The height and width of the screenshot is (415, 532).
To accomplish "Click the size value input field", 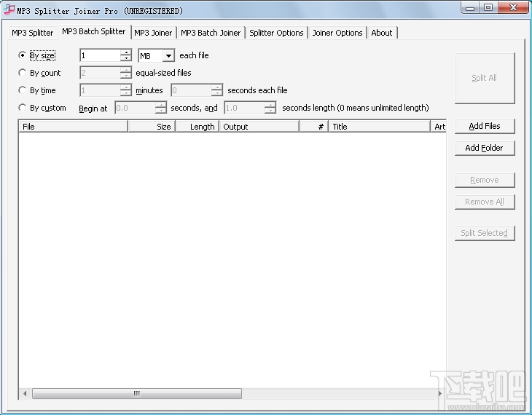I will (100, 55).
